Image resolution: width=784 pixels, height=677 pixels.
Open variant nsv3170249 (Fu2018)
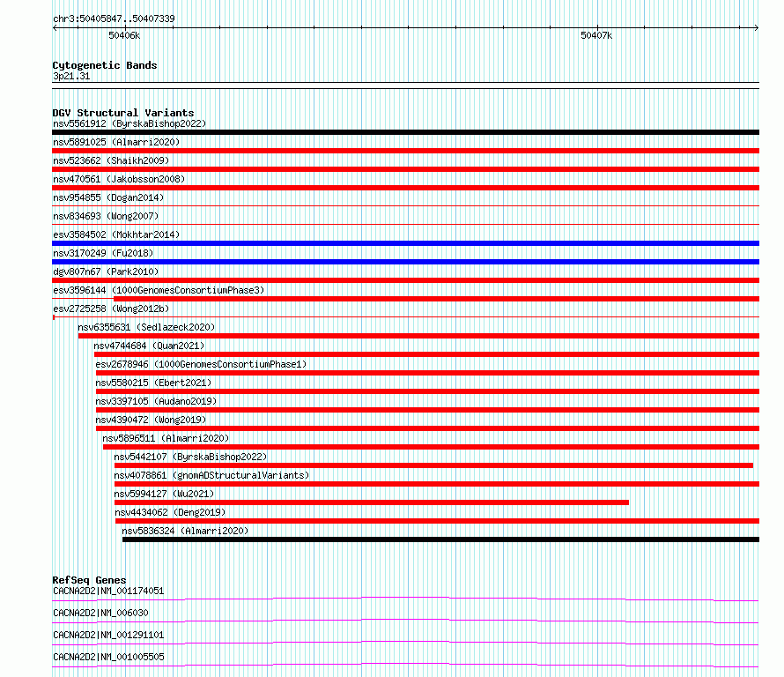[103, 253]
